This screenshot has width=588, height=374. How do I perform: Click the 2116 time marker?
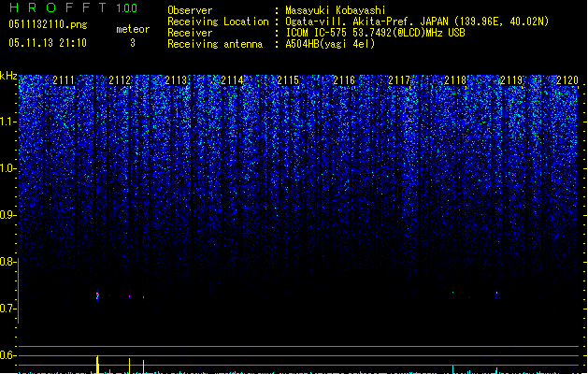click(344, 79)
